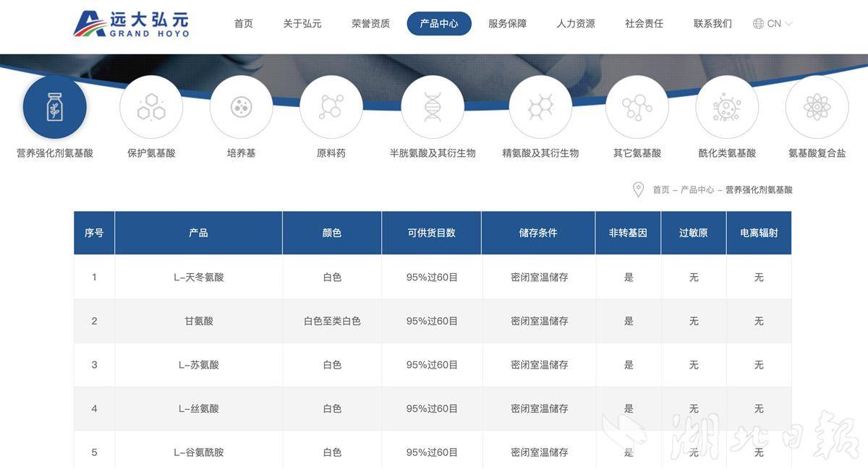
Task: Select the 氨基酸复合盐 atom icon
Action: pyautogui.click(x=817, y=107)
